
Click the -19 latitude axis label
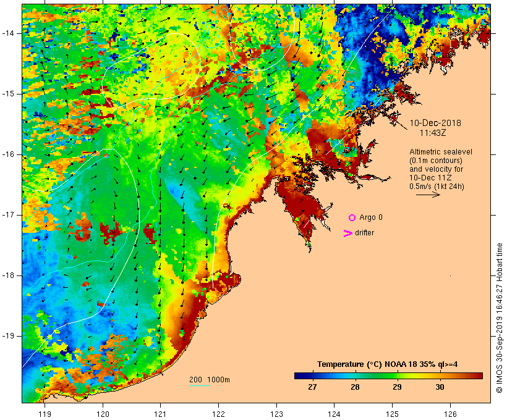coord(7,336)
